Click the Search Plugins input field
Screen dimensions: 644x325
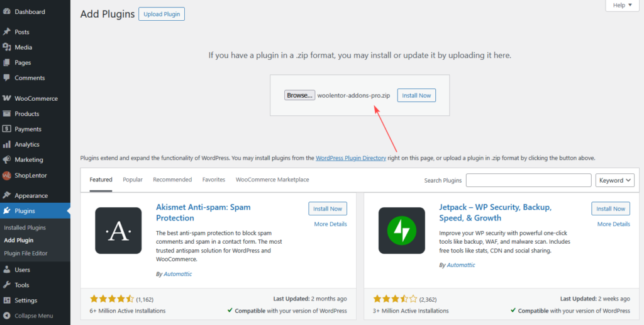point(528,180)
